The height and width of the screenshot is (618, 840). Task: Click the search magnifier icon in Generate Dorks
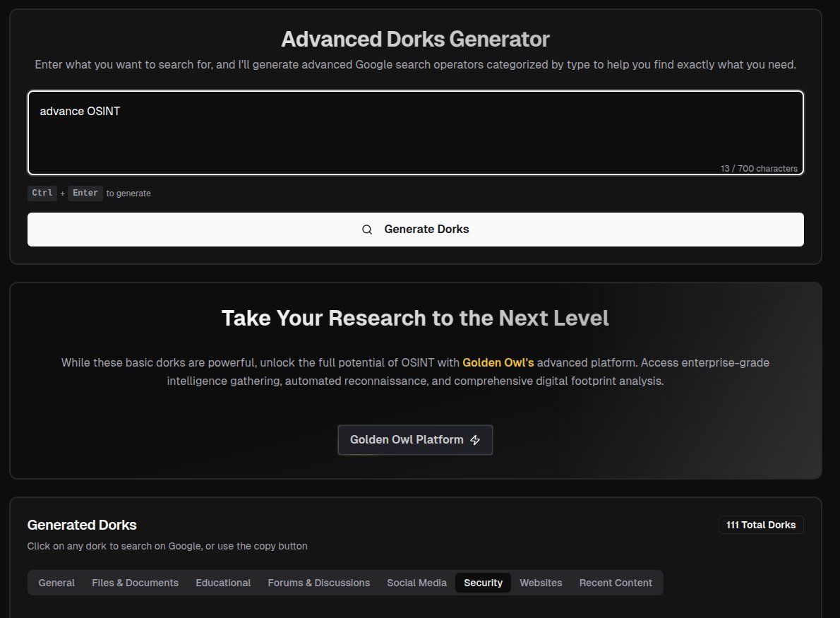click(x=367, y=230)
